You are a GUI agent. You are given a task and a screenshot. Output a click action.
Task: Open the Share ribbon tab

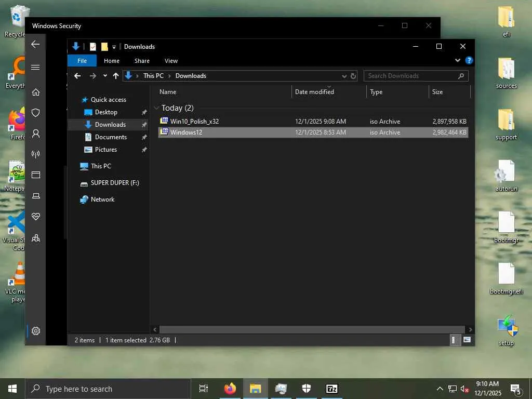tap(142, 61)
